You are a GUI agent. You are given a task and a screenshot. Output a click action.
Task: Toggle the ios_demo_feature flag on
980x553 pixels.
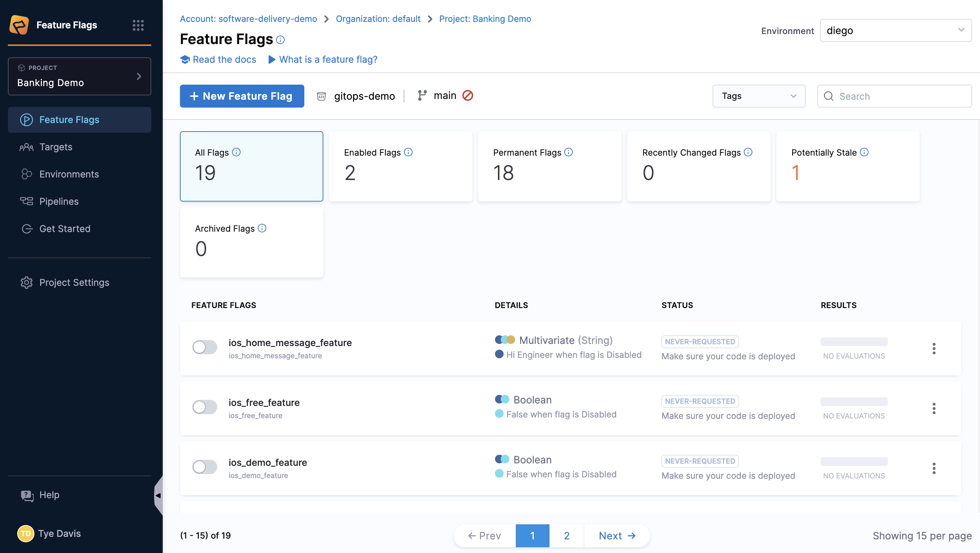205,467
